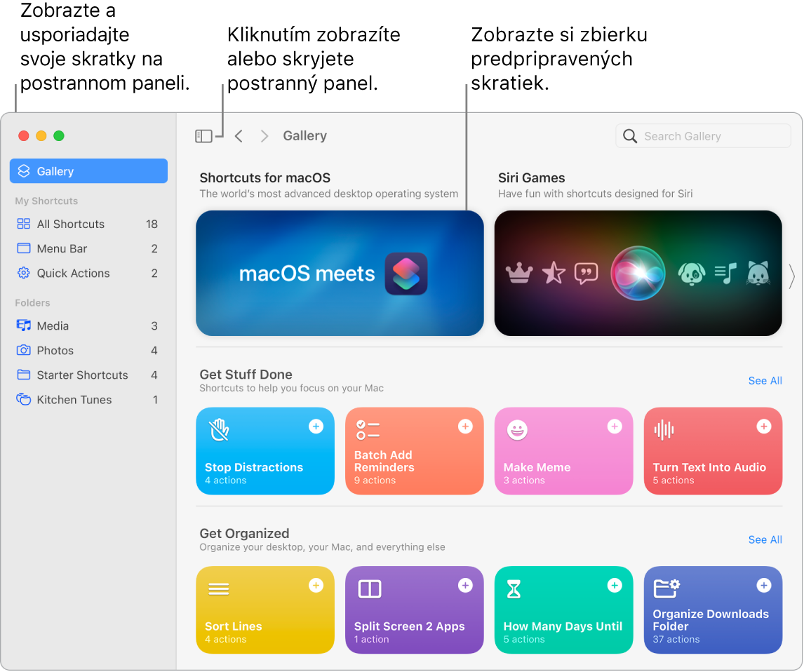
Task: Click the search magnifier in Search Gallery
Action: [629, 135]
